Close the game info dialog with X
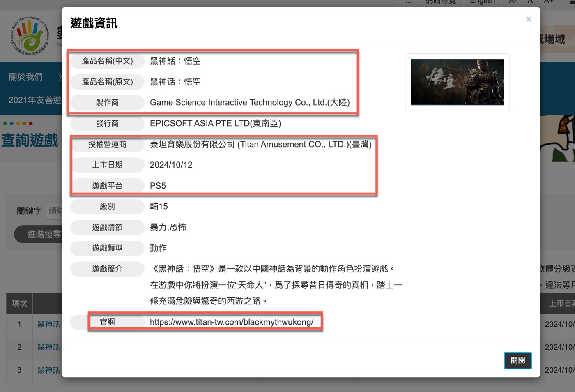The image size is (575, 392). tap(529, 19)
